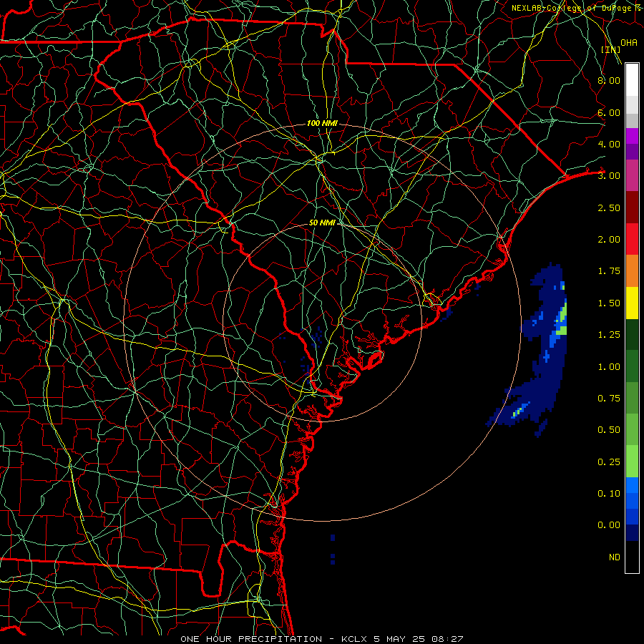644x644 pixels.
Task: Click the yellow swatch on the color scale
Action: [x=632, y=303]
